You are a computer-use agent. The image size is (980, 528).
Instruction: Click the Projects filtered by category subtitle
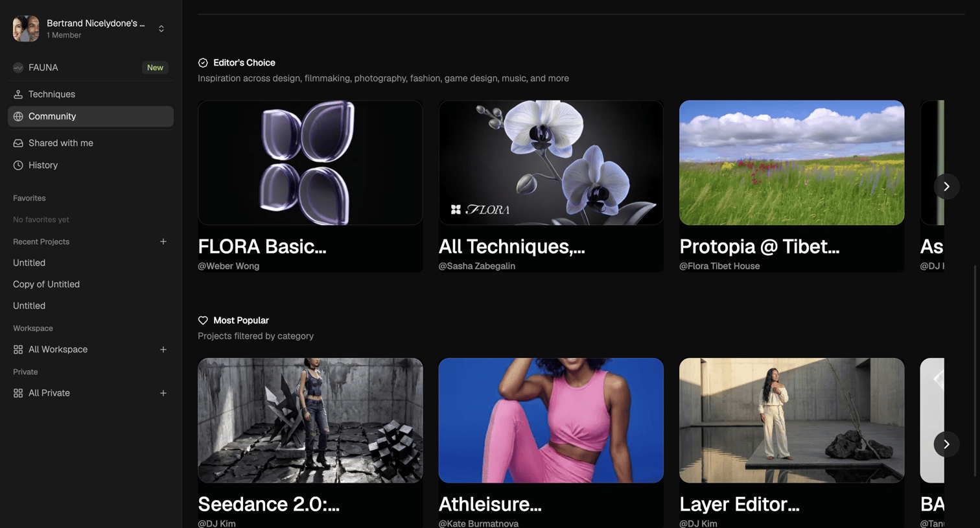pyautogui.click(x=255, y=336)
